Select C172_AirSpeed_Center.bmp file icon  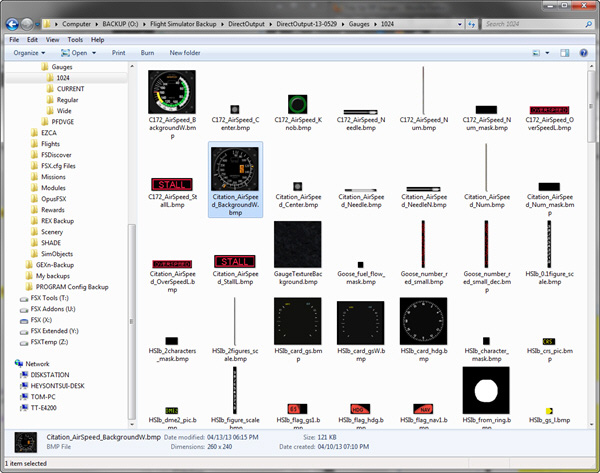click(x=235, y=109)
